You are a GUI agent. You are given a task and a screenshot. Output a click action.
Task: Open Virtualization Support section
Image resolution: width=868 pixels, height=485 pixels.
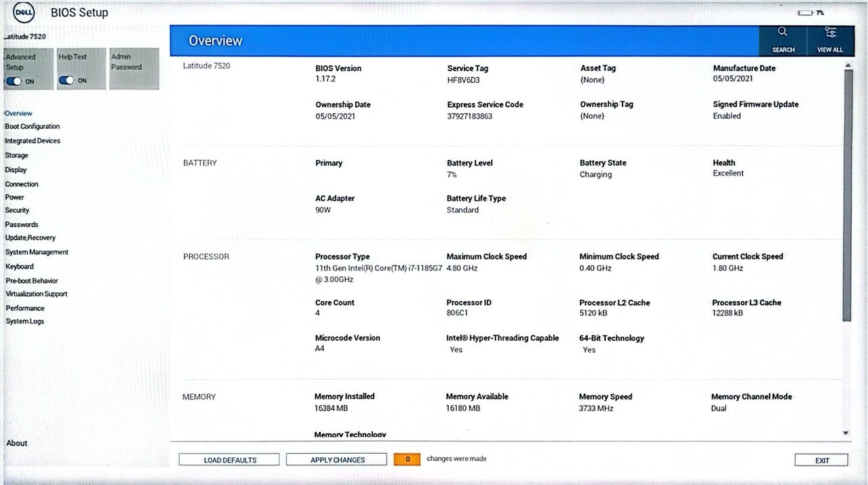click(37, 294)
